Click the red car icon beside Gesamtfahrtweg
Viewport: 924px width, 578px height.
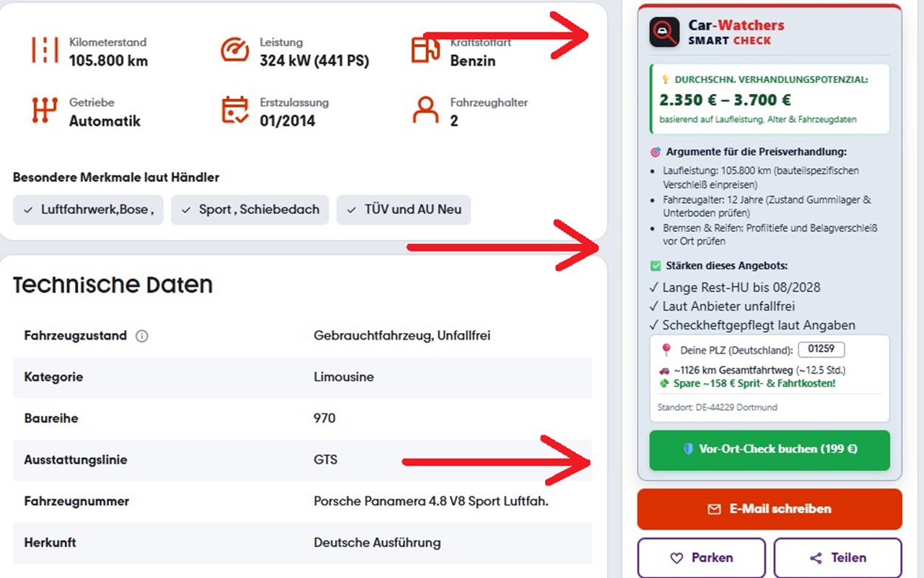tap(664, 371)
